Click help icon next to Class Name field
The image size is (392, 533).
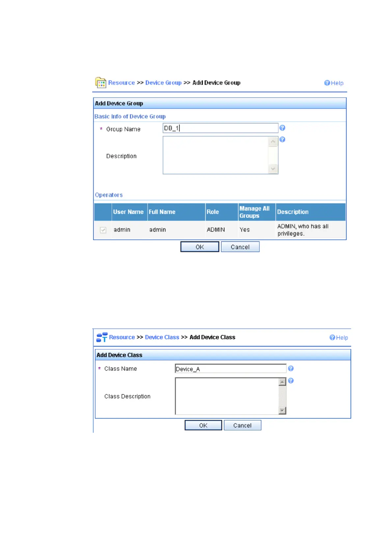pyautogui.click(x=291, y=368)
